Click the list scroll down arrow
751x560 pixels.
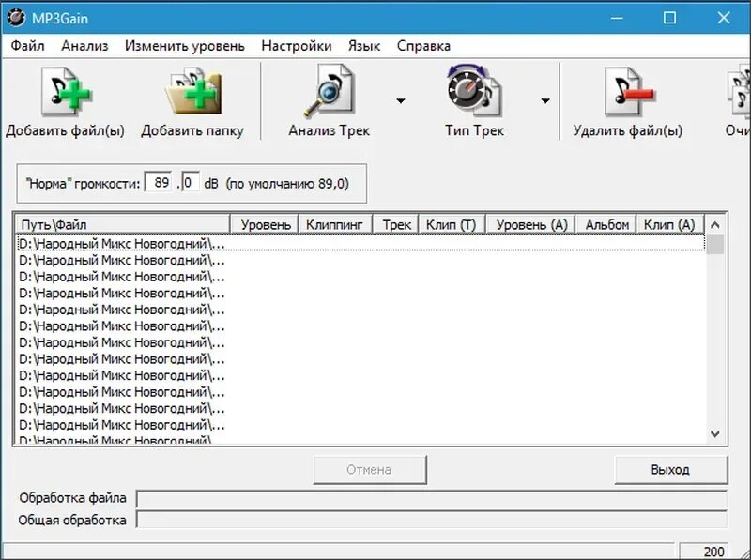coord(715,434)
